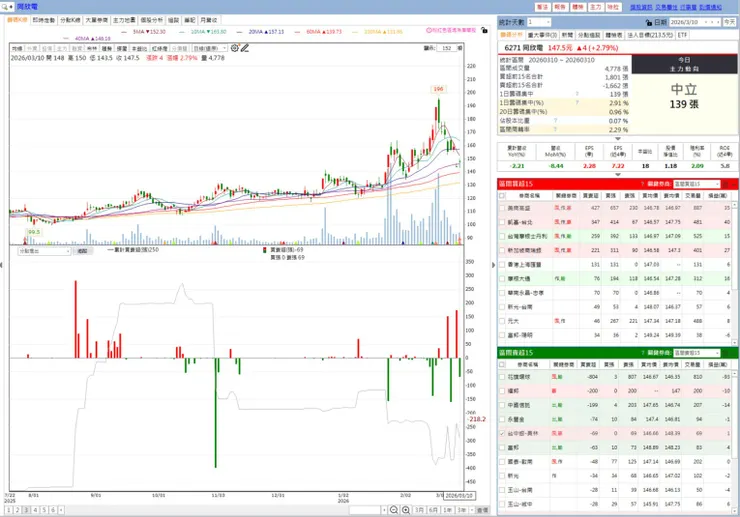This screenshot has height=517, width=740.
Task: Click the help question mark beside 佔股本比重
Action: point(555,120)
